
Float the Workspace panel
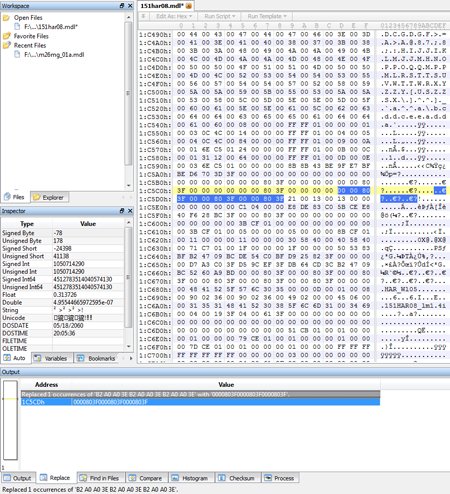[x=122, y=6]
